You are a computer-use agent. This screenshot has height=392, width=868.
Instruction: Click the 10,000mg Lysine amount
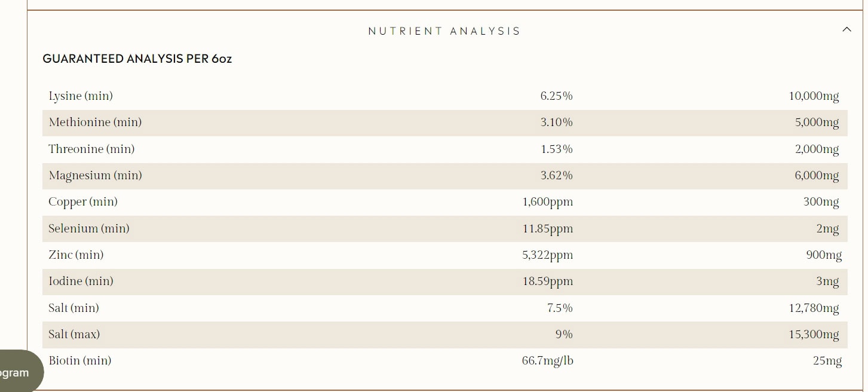pos(814,96)
